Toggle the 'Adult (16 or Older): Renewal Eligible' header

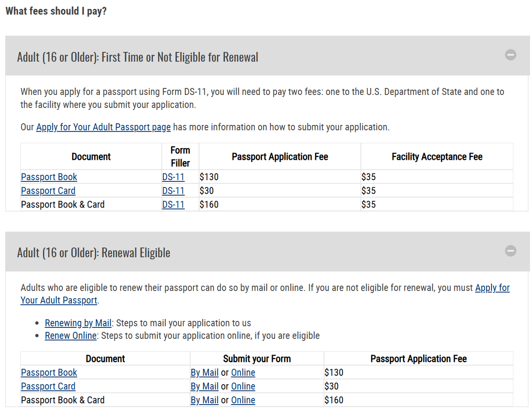click(268, 252)
